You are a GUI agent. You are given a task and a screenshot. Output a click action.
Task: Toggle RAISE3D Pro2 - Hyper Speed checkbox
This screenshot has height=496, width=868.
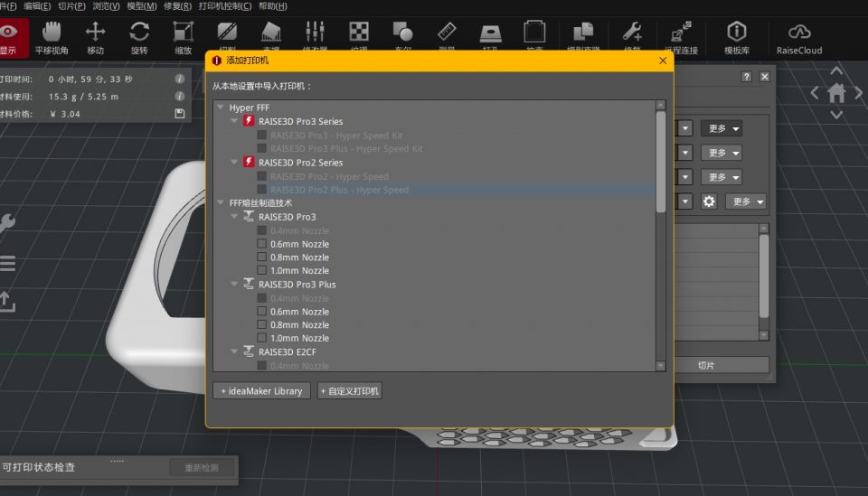click(262, 176)
